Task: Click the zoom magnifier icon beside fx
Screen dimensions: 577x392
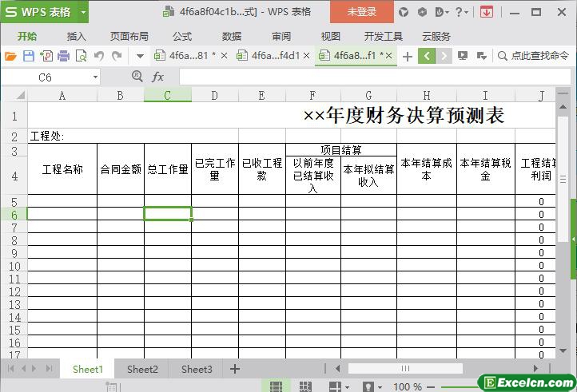Action: [x=137, y=77]
